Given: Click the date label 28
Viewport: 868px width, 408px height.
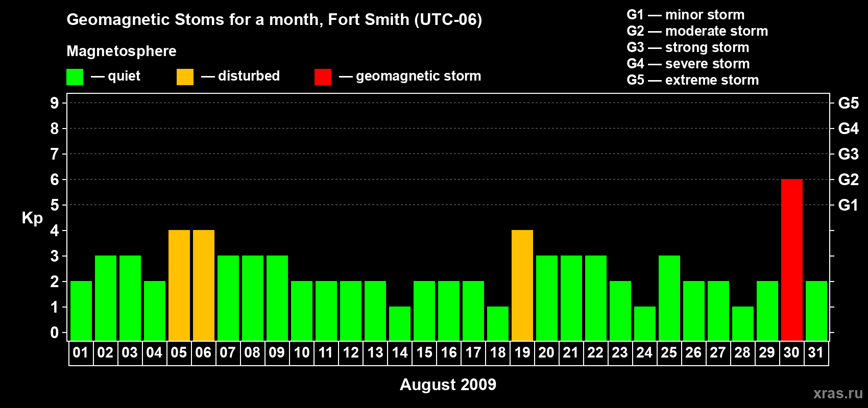Looking at the screenshot, I should click(x=742, y=352).
